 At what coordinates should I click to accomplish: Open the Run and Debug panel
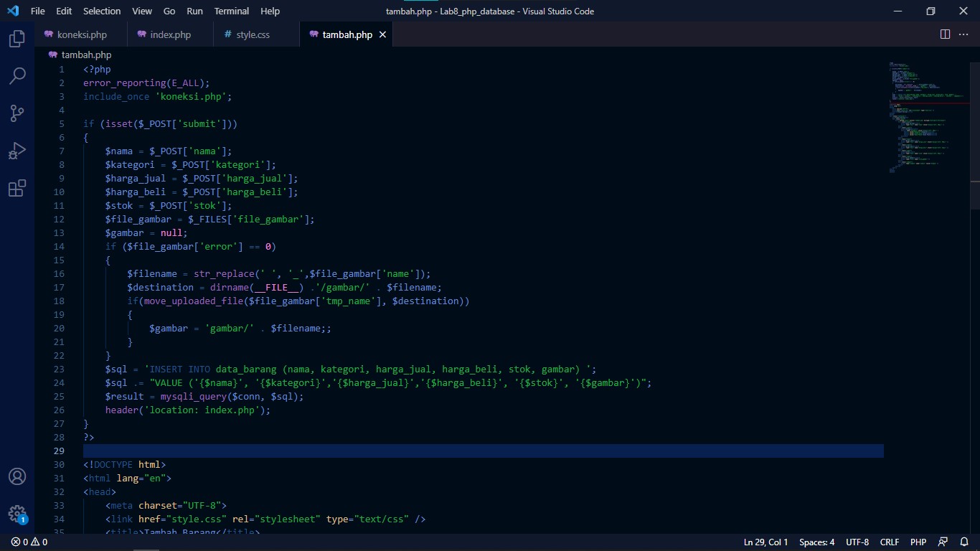(17, 150)
